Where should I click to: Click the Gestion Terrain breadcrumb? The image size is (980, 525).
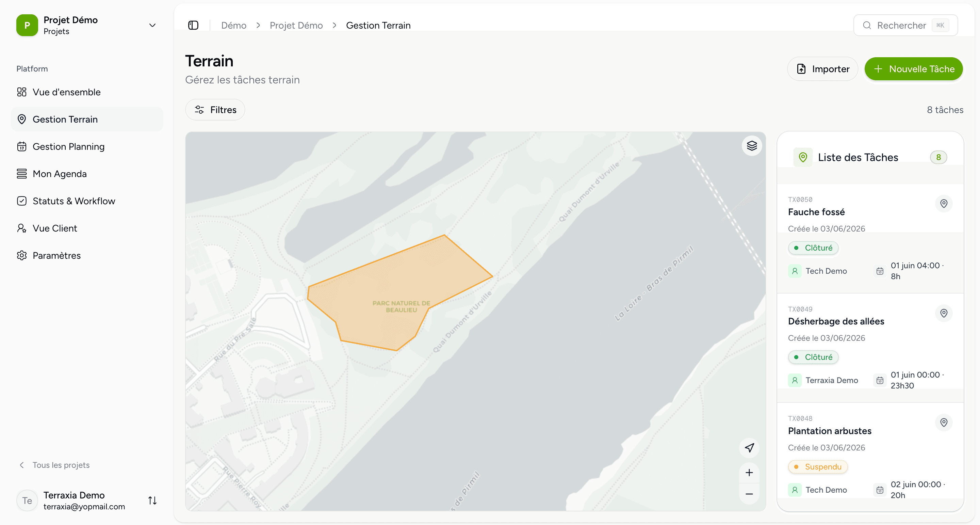coord(378,25)
